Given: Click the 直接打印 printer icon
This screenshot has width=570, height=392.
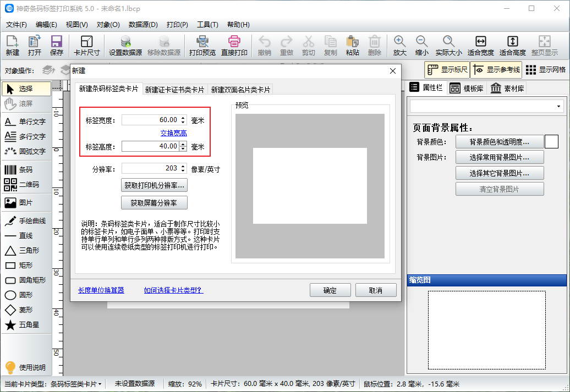Looking at the screenshot, I should (234, 45).
